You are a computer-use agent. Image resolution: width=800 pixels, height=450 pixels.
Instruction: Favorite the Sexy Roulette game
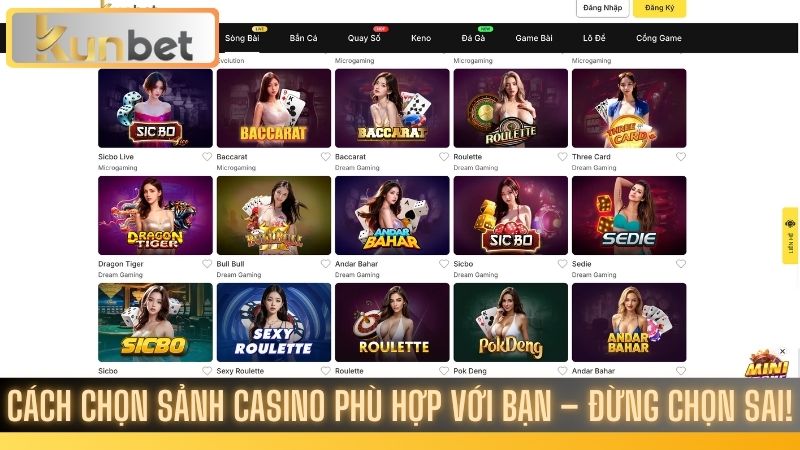coord(325,371)
